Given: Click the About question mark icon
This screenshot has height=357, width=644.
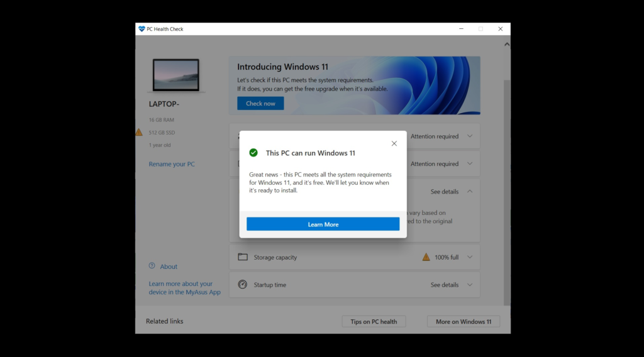Looking at the screenshot, I should tap(152, 266).
